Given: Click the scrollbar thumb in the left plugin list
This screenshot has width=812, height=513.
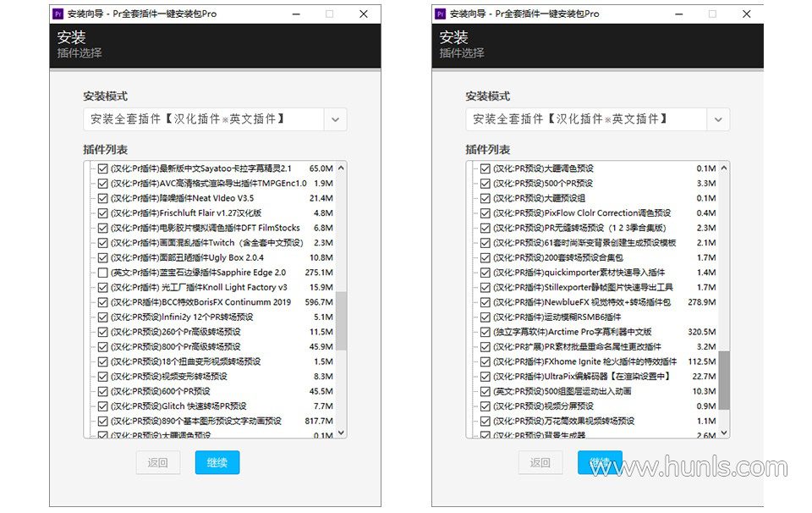Looking at the screenshot, I should [x=341, y=322].
